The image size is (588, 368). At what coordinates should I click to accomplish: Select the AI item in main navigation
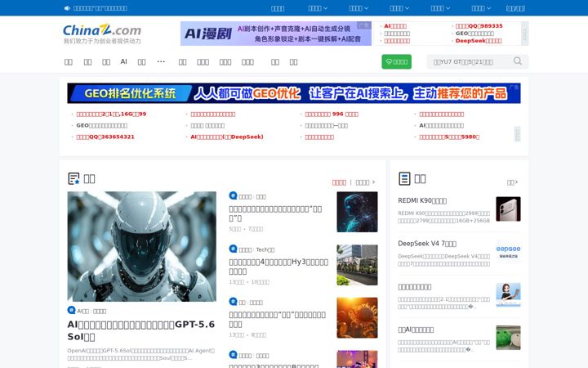pyautogui.click(x=124, y=61)
